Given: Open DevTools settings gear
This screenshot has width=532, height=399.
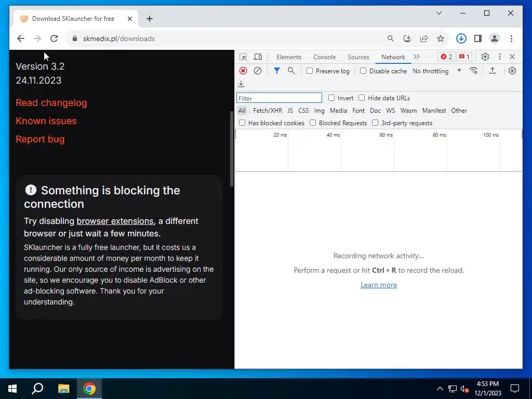Looking at the screenshot, I should pyautogui.click(x=485, y=57).
